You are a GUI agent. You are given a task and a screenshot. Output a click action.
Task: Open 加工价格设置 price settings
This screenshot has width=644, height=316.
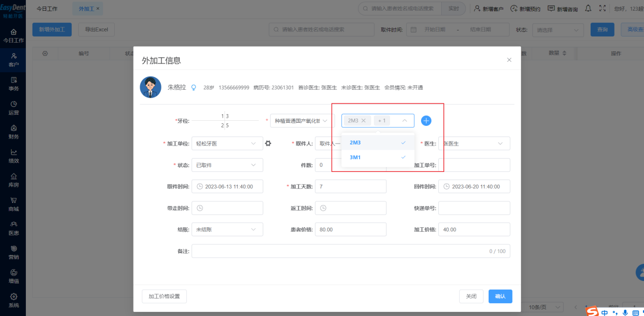pyautogui.click(x=164, y=296)
